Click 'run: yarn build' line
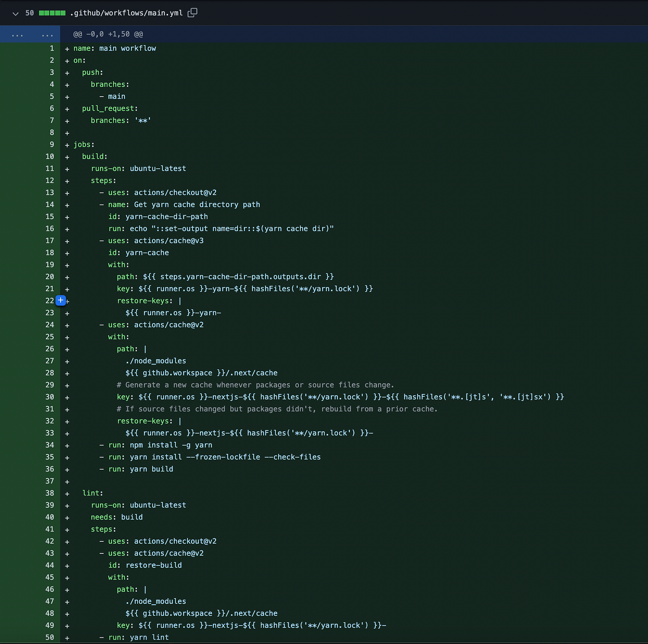This screenshot has height=644, width=648. click(x=141, y=469)
